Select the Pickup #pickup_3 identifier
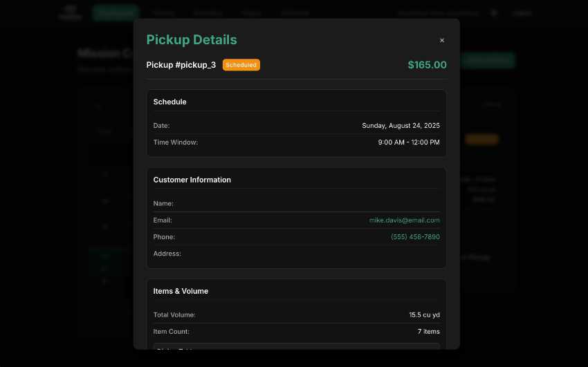 (x=181, y=65)
